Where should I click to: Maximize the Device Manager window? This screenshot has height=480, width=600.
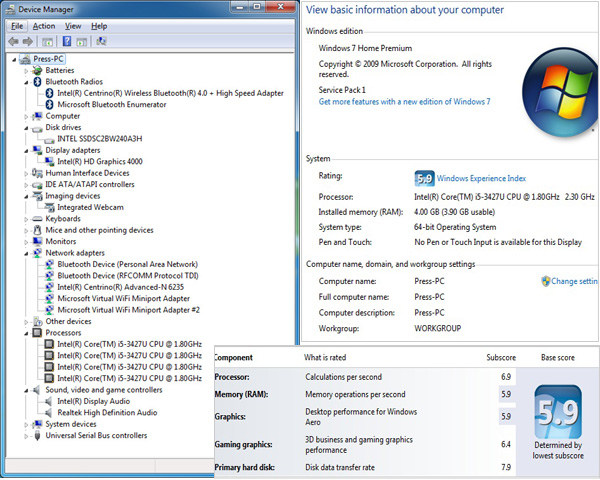tap(257, 7)
